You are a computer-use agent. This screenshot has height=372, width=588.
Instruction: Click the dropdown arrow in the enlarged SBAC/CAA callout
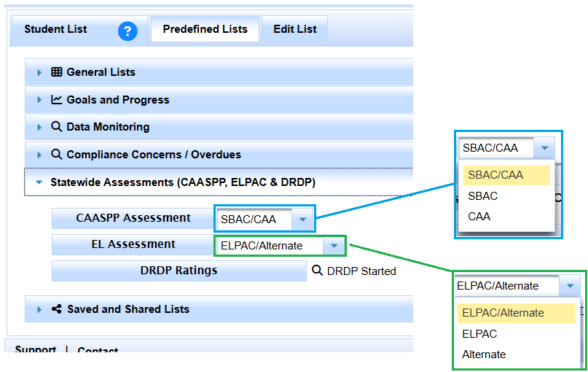544,148
